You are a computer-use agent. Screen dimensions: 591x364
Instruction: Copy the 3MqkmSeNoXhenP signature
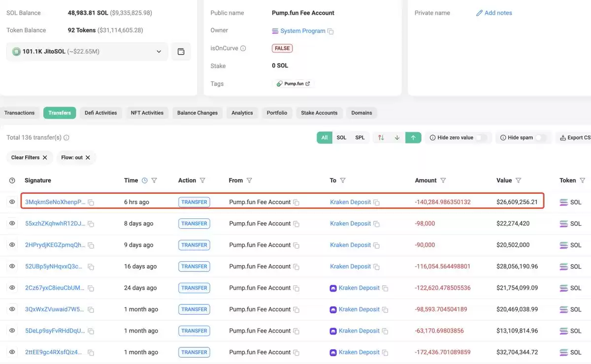point(91,203)
